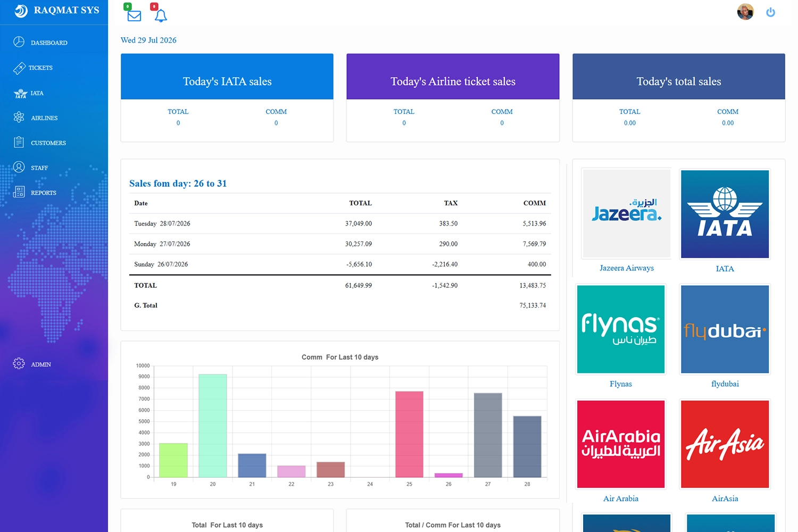Click the date Wed 29 Jul 2026
Image resolution: width=798 pixels, height=532 pixels.
click(x=148, y=40)
